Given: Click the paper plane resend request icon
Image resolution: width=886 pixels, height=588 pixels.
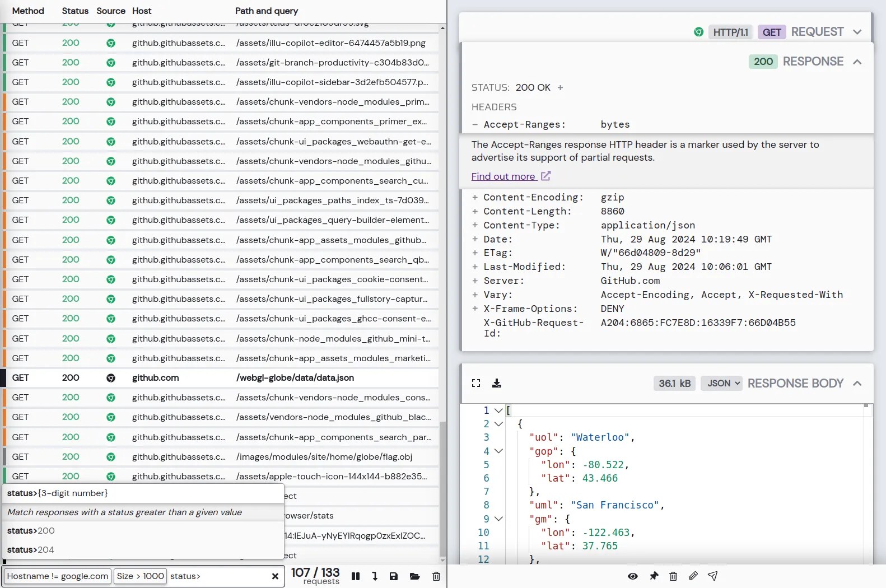Looking at the screenshot, I should (712, 576).
